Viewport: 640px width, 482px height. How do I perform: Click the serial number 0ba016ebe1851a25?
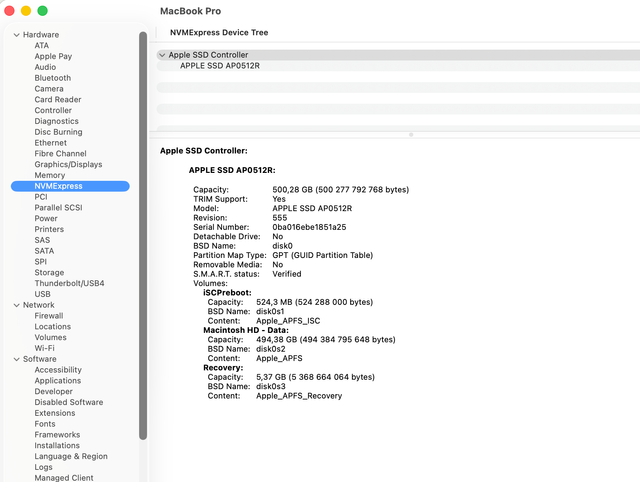coord(309,227)
